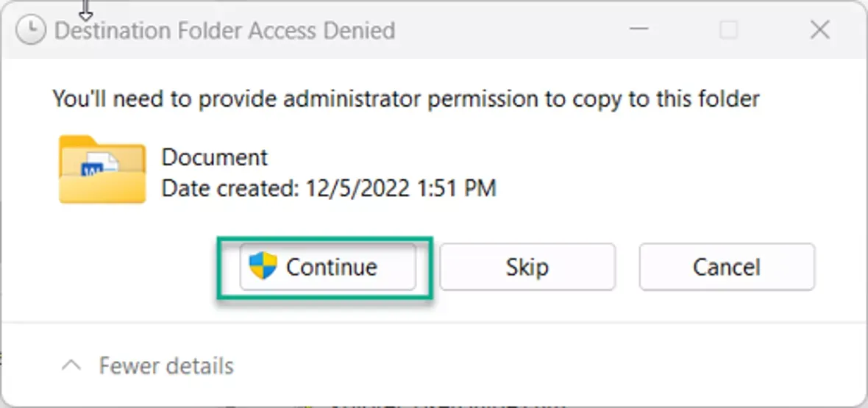Click the green highlight border around Continue
868x408 pixels.
(x=324, y=238)
